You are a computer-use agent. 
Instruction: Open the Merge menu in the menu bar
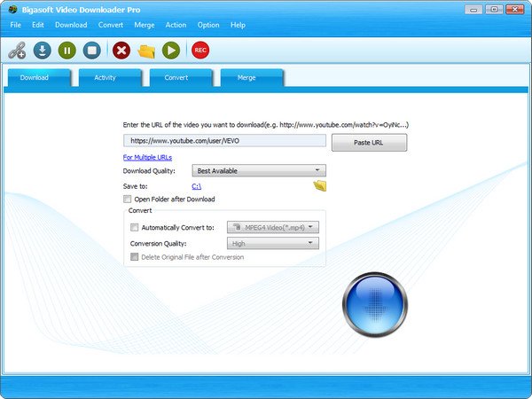tap(145, 25)
